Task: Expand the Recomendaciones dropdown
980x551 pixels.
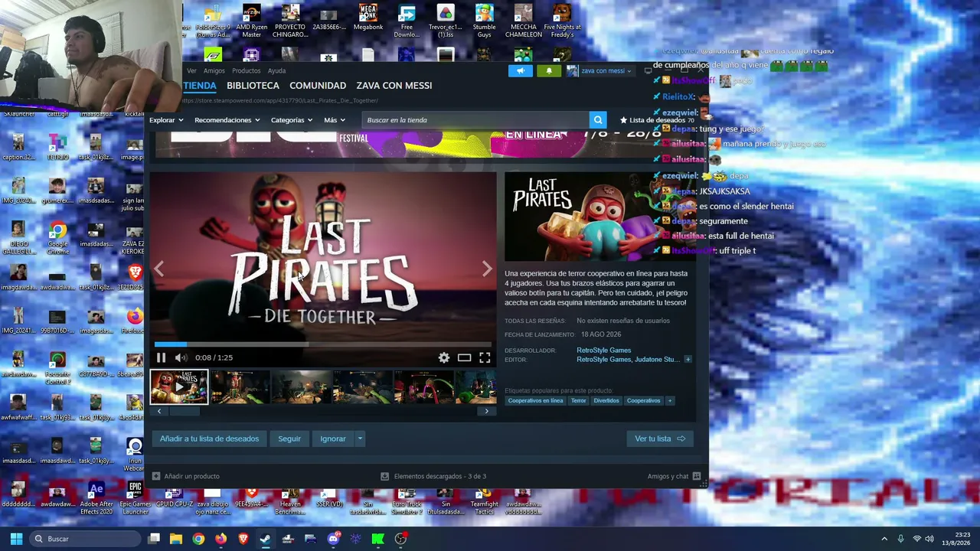Action: click(227, 120)
